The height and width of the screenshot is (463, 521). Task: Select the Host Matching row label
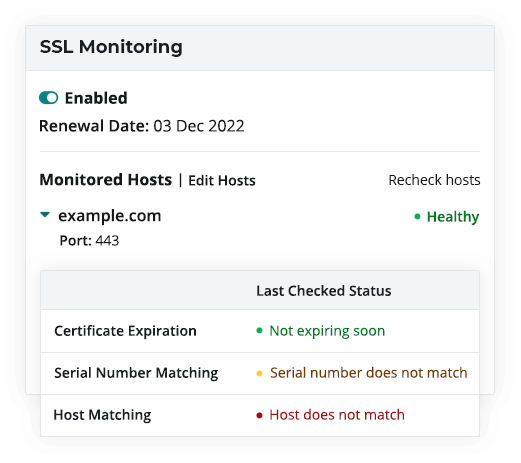[102, 415]
